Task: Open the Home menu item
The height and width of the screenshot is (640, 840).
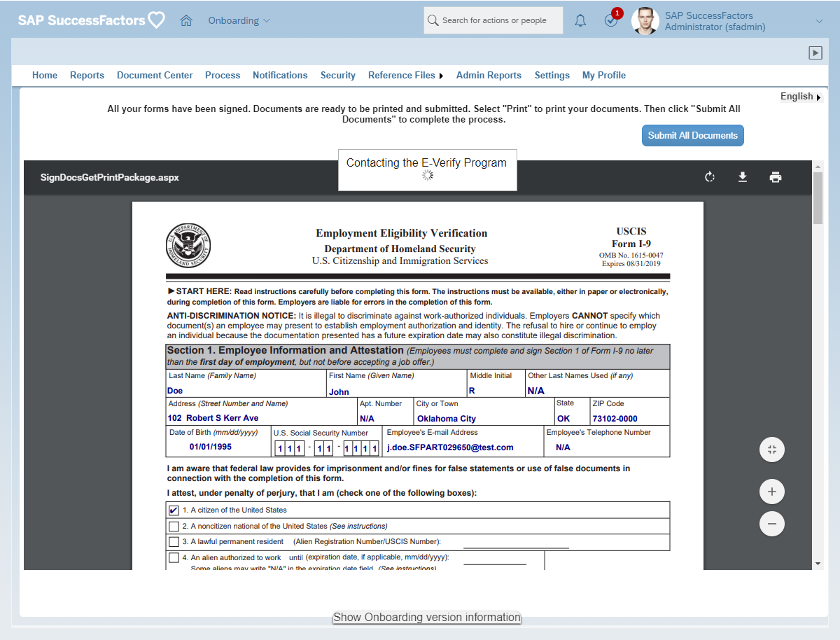Action: click(x=45, y=76)
